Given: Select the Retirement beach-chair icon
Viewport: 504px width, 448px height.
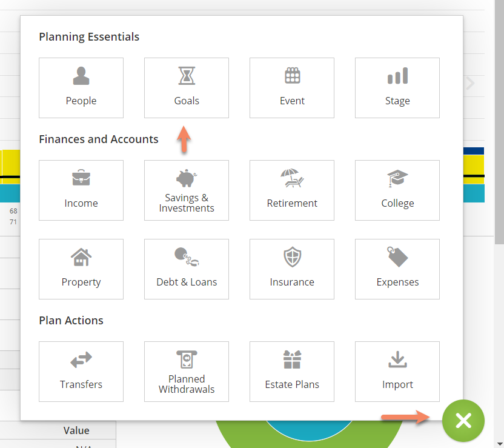Looking at the screenshot, I should point(292,178).
